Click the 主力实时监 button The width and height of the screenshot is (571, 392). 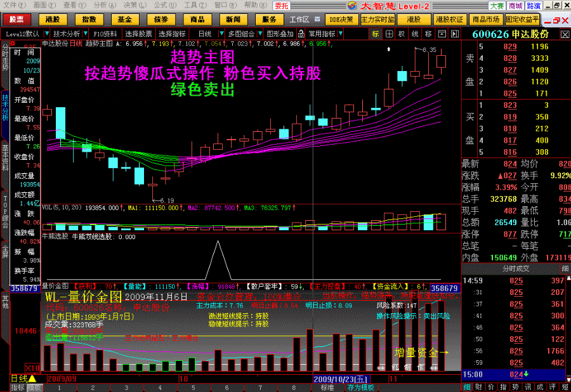point(377,19)
